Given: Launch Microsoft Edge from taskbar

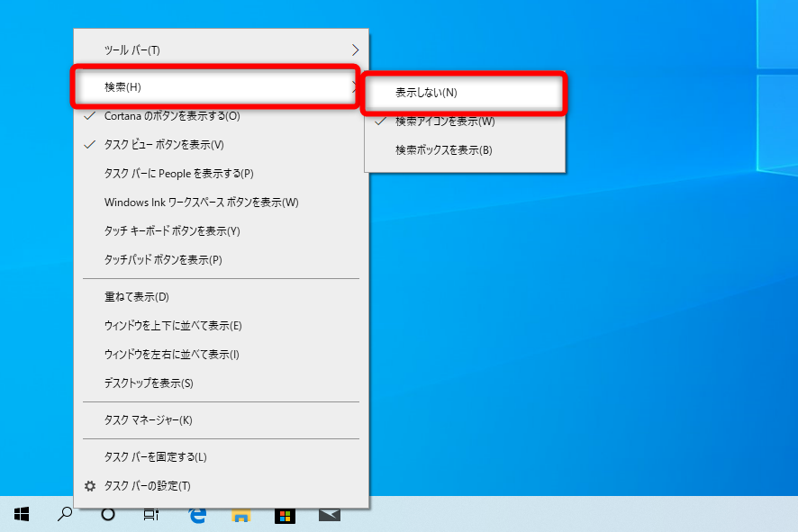Looking at the screenshot, I should tap(197, 515).
